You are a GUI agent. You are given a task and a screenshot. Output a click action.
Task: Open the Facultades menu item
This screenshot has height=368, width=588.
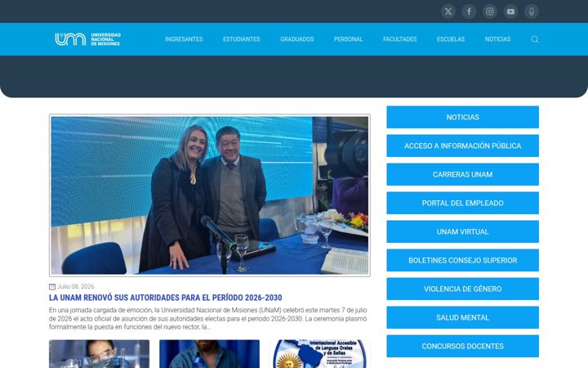point(399,39)
